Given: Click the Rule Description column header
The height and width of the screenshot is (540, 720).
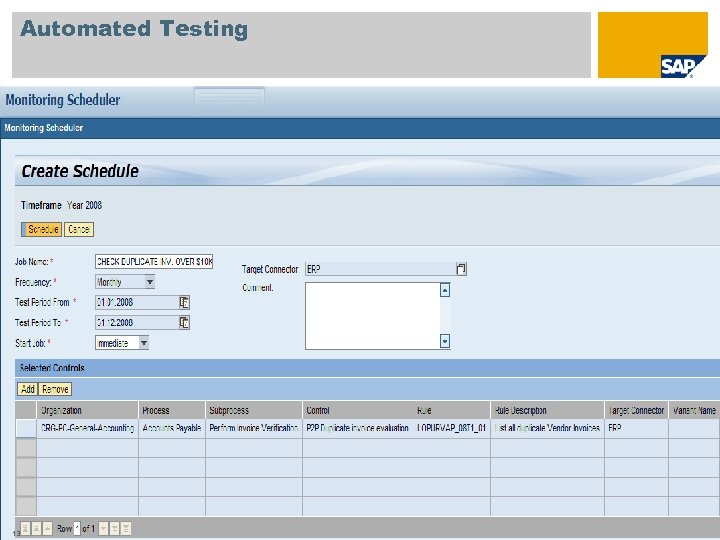Looking at the screenshot, I should pyautogui.click(x=547, y=410).
